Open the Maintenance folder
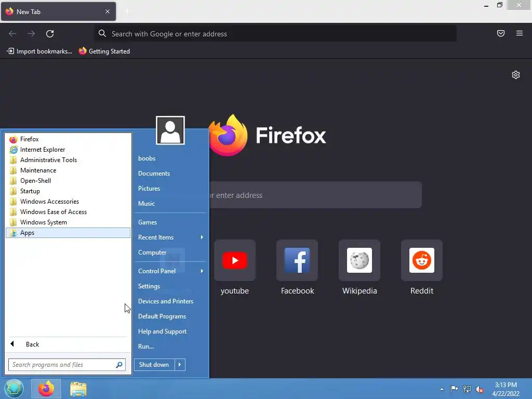 [68, 170]
